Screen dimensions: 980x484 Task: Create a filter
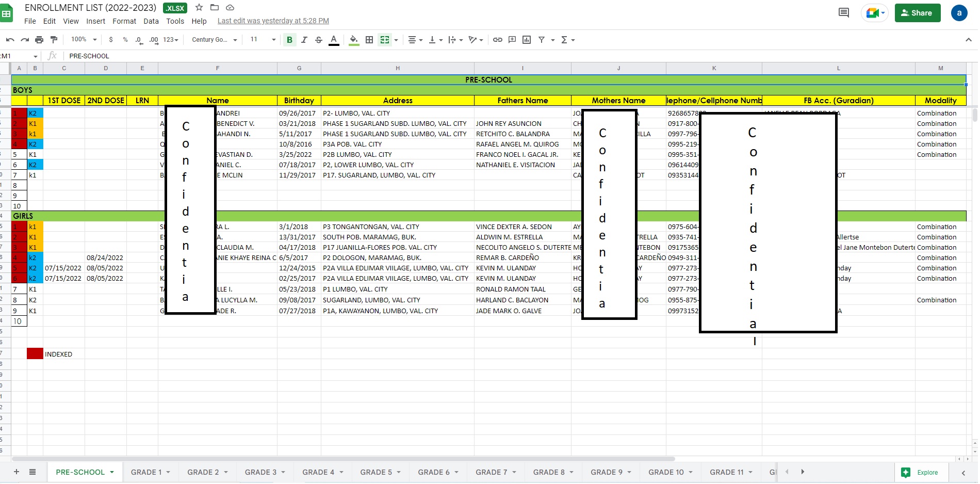click(542, 40)
